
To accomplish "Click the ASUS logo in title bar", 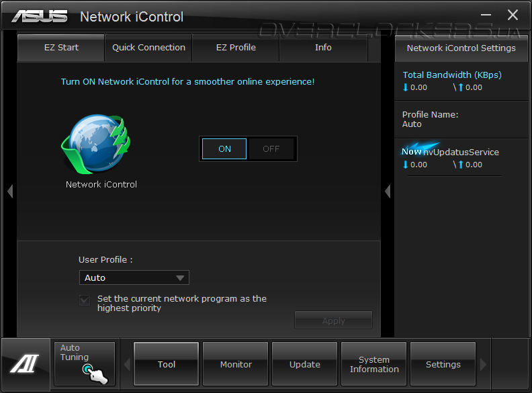I will point(40,16).
